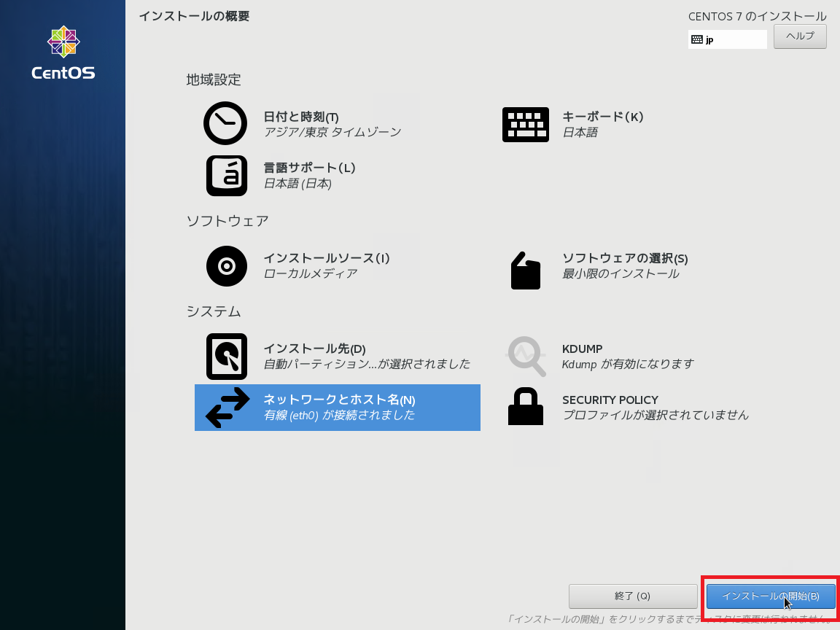This screenshot has height=630, width=840.
Task: Click the 自動パーティション status text
Action: pyautogui.click(x=367, y=365)
